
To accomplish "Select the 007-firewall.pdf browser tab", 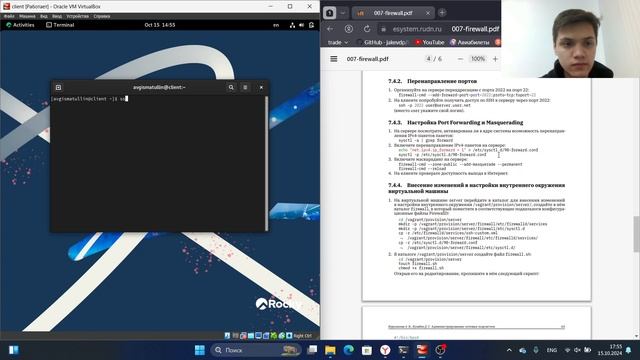I will [392, 13].
